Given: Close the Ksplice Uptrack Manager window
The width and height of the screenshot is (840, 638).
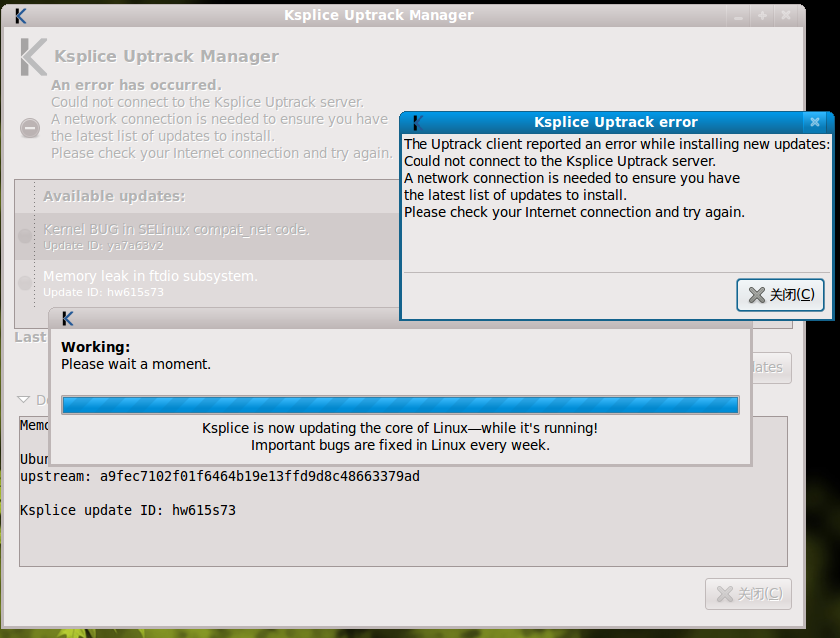Looking at the screenshot, I should pos(786,16).
